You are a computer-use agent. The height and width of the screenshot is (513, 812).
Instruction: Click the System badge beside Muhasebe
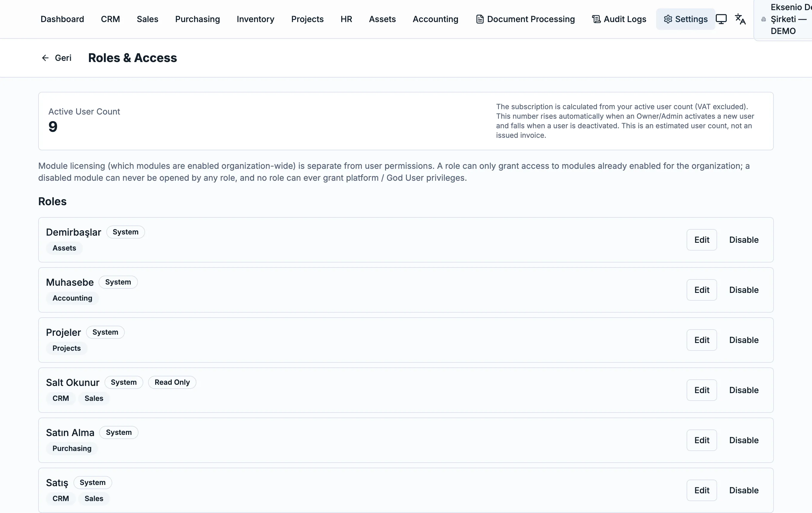118,282
